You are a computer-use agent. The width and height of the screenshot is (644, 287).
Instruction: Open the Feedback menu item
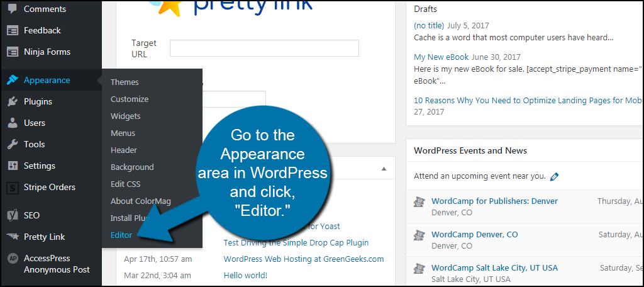(x=42, y=30)
